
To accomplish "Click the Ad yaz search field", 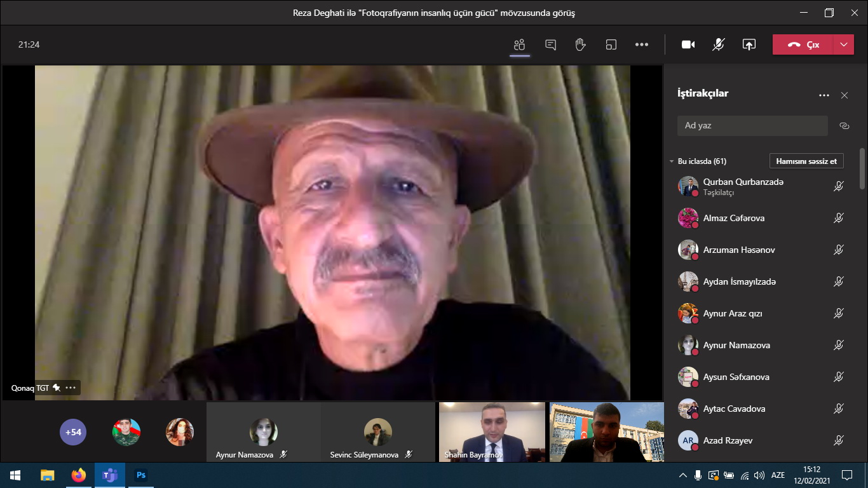I will coord(752,126).
